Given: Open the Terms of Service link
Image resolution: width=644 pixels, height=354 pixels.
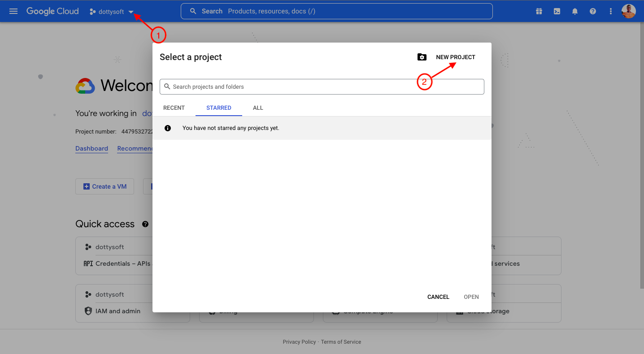Looking at the screenshot, I should [x=341, y=342].
